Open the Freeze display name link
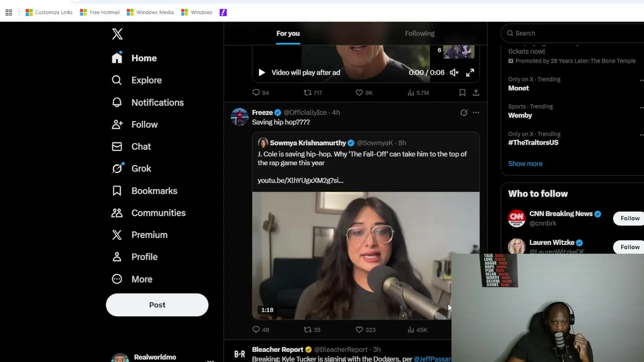 point(262,112)
